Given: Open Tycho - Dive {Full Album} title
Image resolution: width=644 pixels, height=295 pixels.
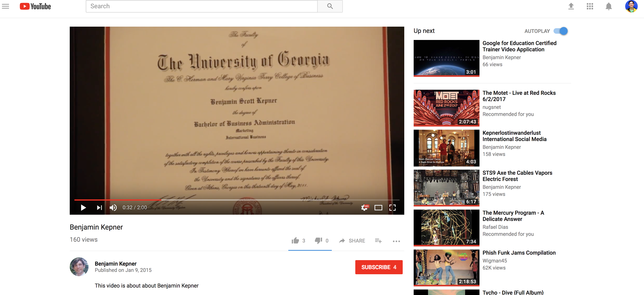Looking at the screenshot, I should [513, 292].
